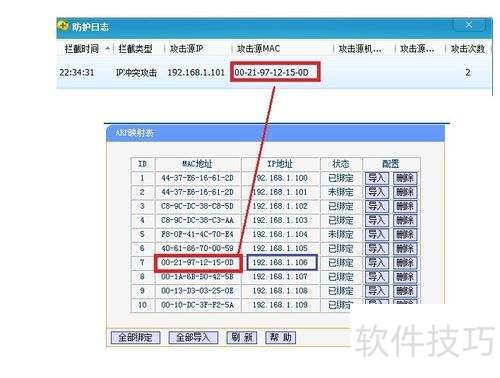
Task: Click 导入 for 192.168.1.105 row
Action: tap(377, 249)
